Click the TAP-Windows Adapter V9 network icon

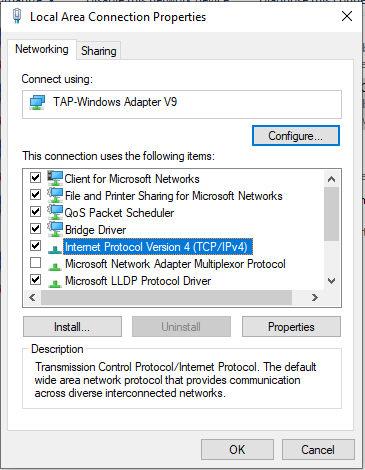[x=37, y=102]
